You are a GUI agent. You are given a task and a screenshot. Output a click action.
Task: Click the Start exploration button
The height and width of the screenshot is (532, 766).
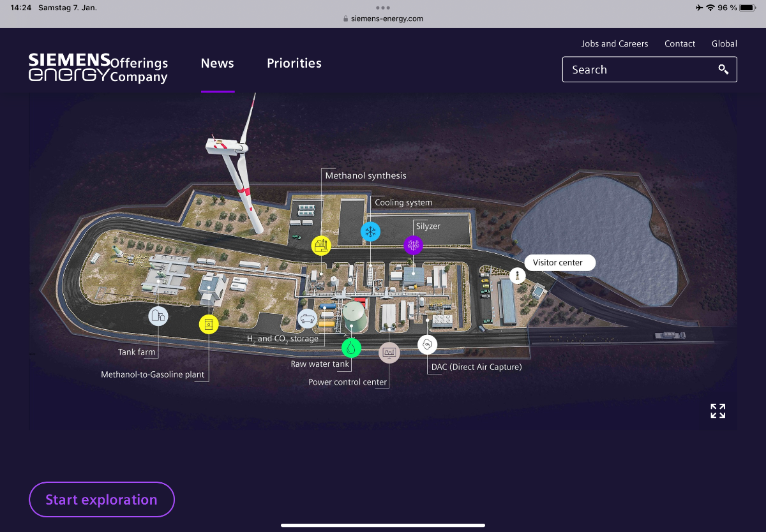coord(101,499)
